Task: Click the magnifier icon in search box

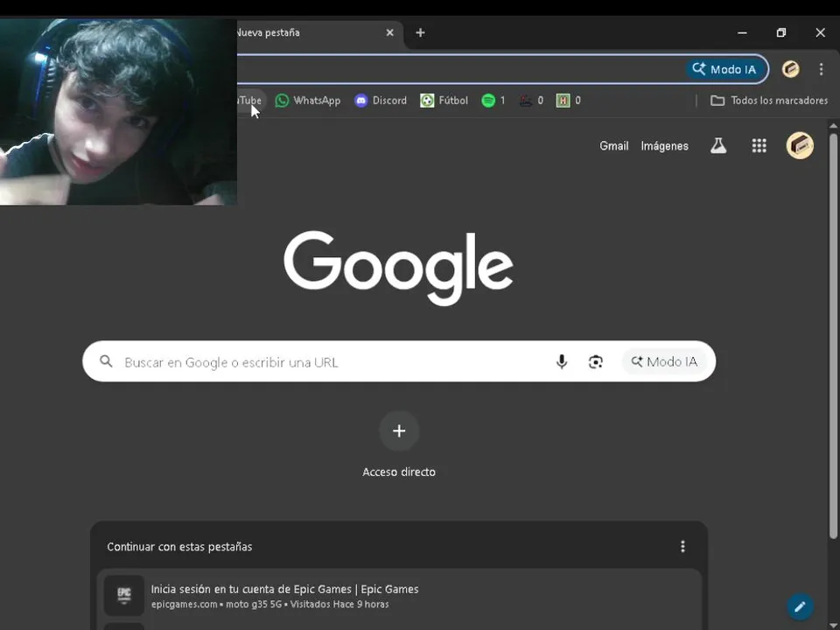Action: click(x=106, y=361)
